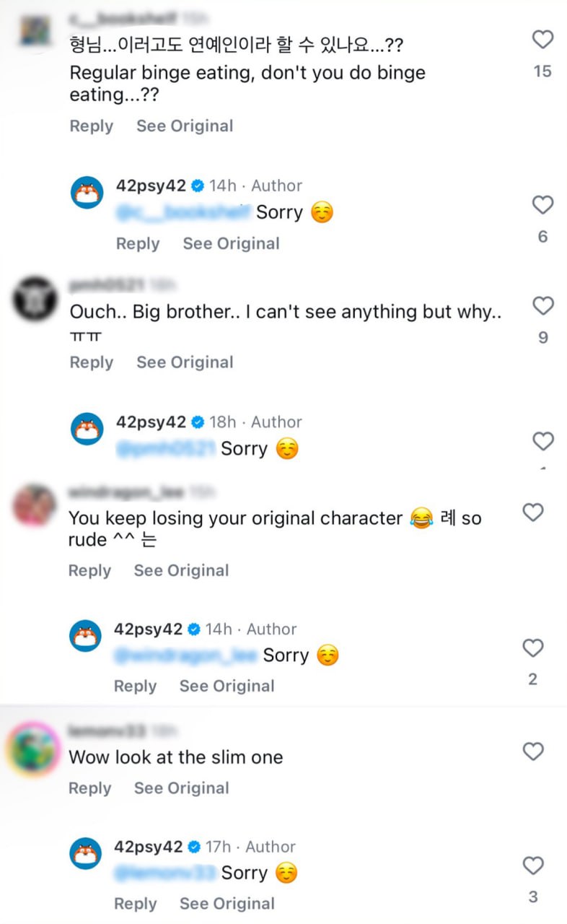
Task: See Original under "Ouch.. Big brother" comment
Action: coord(185,362)
